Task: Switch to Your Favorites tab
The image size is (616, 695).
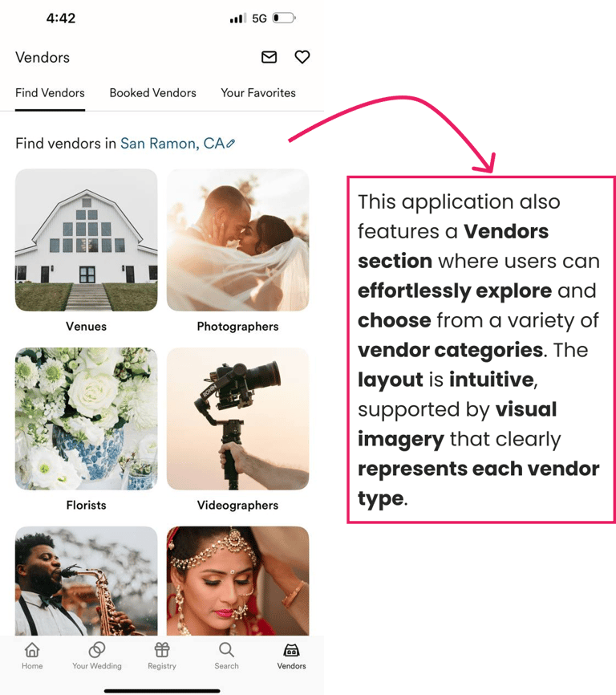Action: tap(258, 93)
